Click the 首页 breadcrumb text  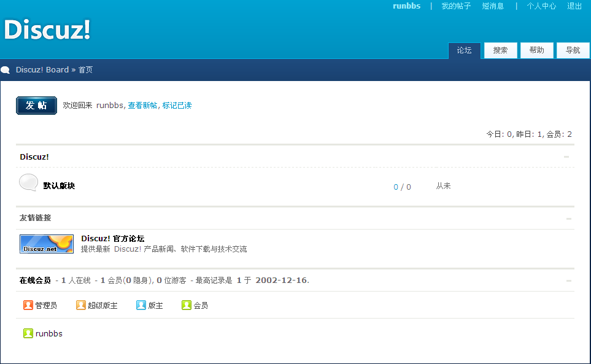(85, 70)
